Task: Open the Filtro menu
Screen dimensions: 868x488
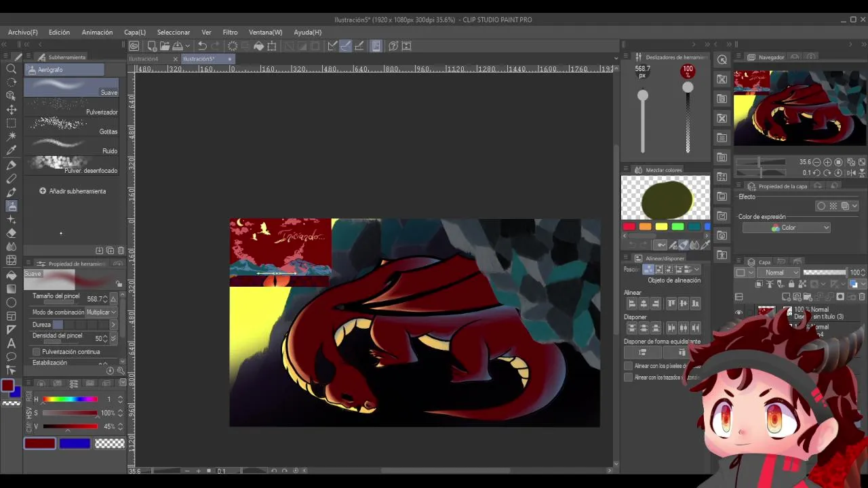Action: pos(230,32)
